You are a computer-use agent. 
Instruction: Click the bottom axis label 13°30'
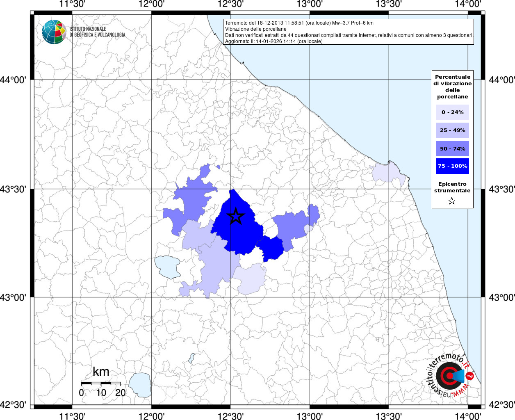point(389,416)
